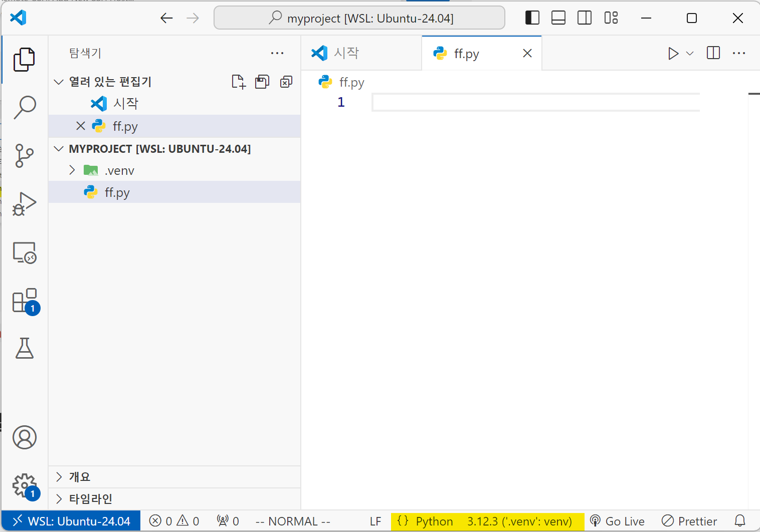Open the Remote Explorer view

[25, 252]
